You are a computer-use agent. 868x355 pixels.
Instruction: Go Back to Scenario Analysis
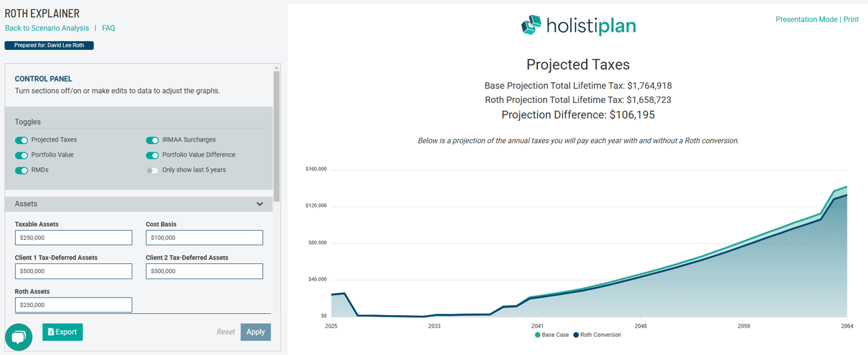point(47,28)
